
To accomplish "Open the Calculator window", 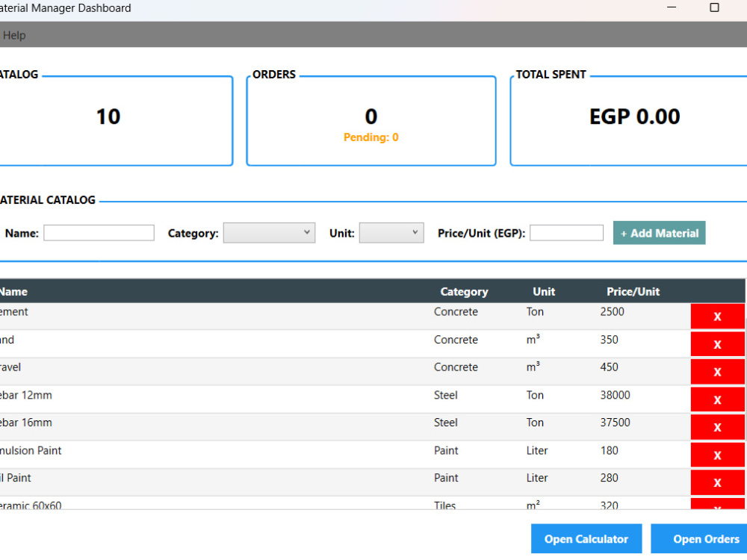I will coord(586,539).
